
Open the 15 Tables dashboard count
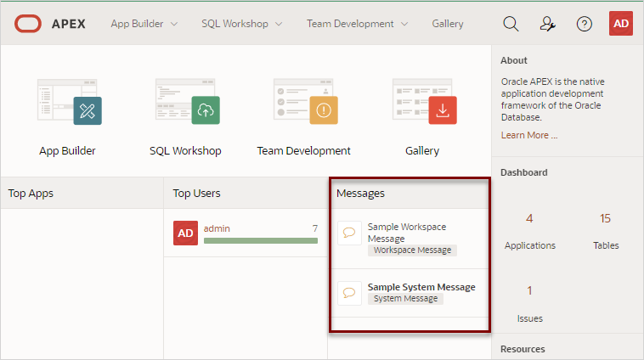(x=606, y=218)
